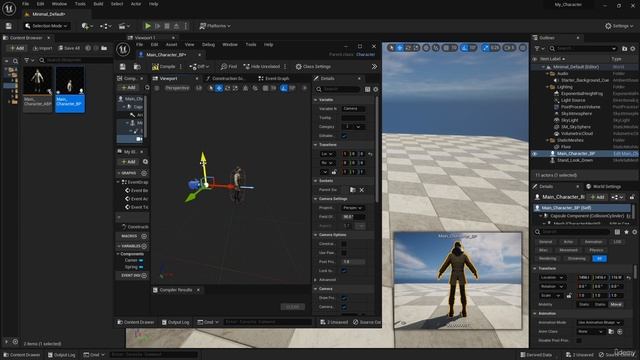Expand the Advanced section in Camera Options
640x360 pixels.
pyautogui.click(x=316, y=280)
